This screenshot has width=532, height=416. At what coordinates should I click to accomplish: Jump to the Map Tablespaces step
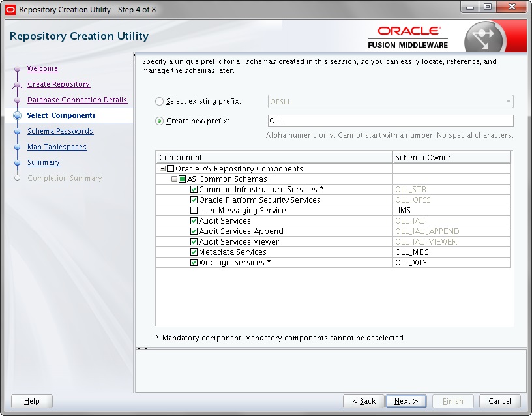[57, 147]
